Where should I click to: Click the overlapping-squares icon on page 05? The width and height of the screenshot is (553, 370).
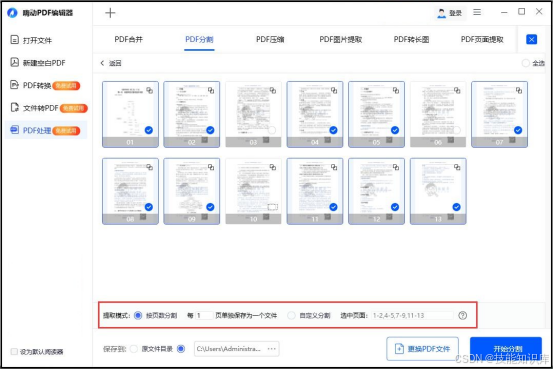point(396,90)
